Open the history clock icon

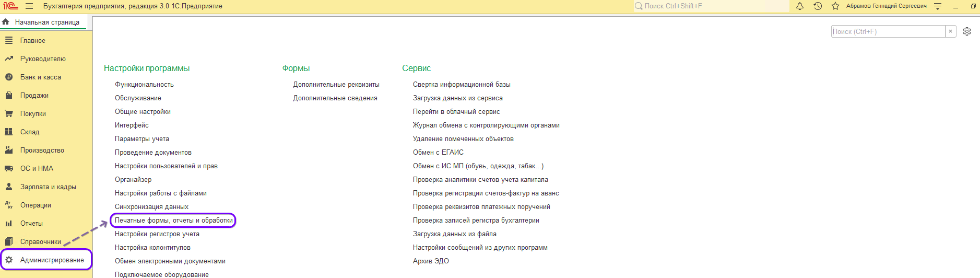point(818,6)
